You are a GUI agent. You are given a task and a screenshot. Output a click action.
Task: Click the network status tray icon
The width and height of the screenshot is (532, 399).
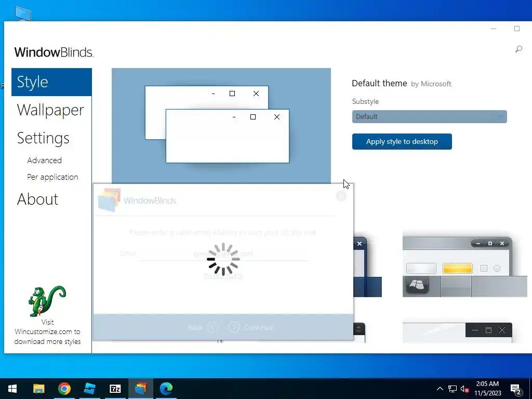pos(453,389)
